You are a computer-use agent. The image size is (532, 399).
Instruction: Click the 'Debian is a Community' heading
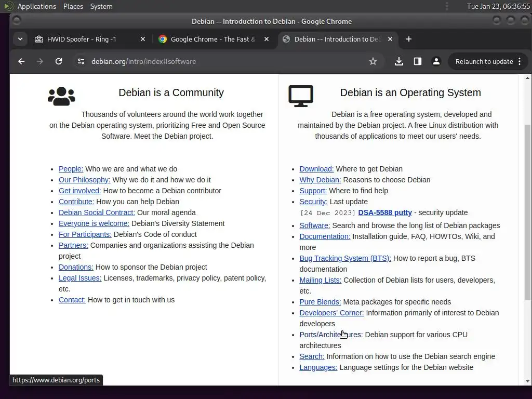(171, 92)
